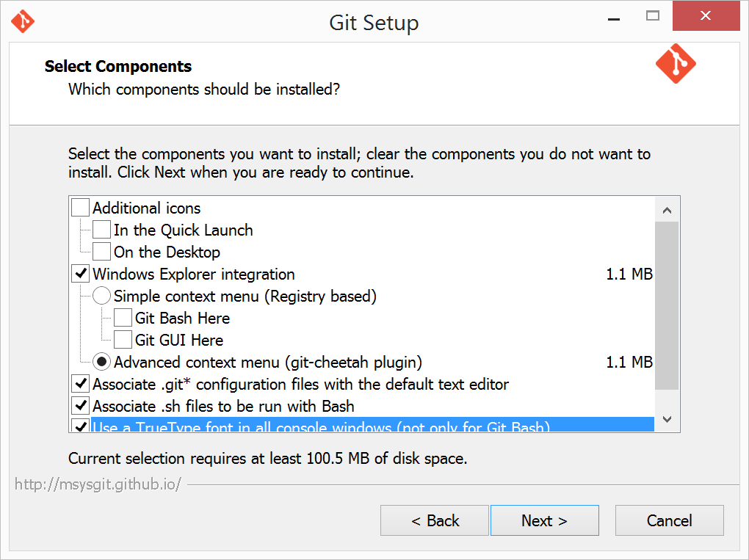This screenshot has height=560, width=749.
Task: Cancel the Git Setup wizard
Action: (x=669, y=520)
